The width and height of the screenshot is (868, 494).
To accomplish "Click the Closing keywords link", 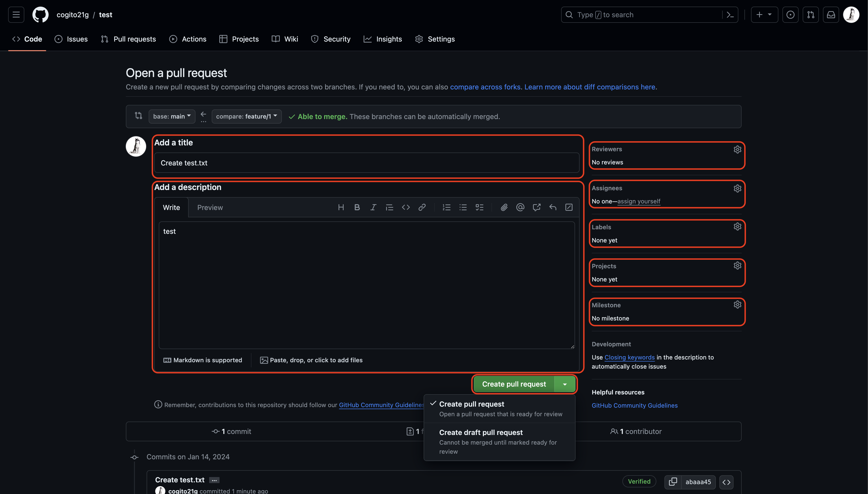I will point(629,357).
